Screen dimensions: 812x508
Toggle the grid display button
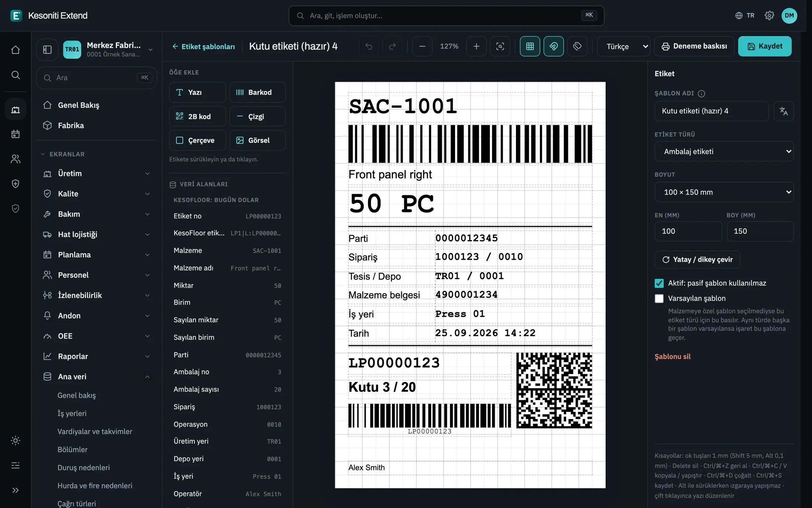tap(530, 46)
